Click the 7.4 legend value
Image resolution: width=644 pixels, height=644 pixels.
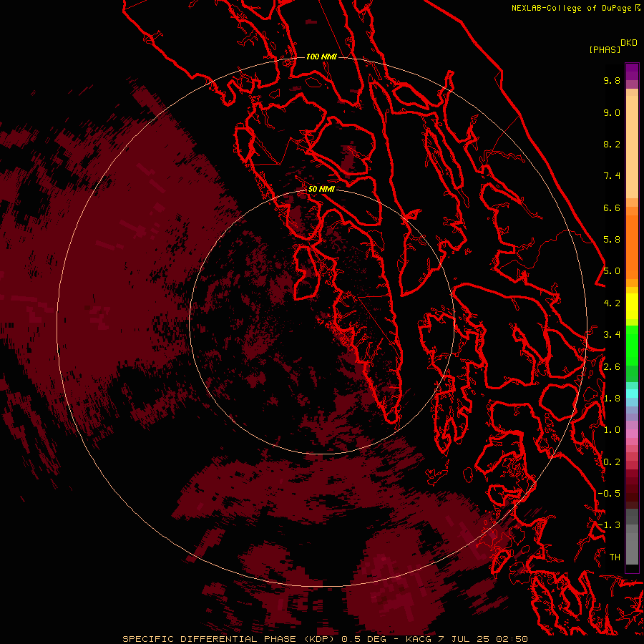(x=612, y=176)
